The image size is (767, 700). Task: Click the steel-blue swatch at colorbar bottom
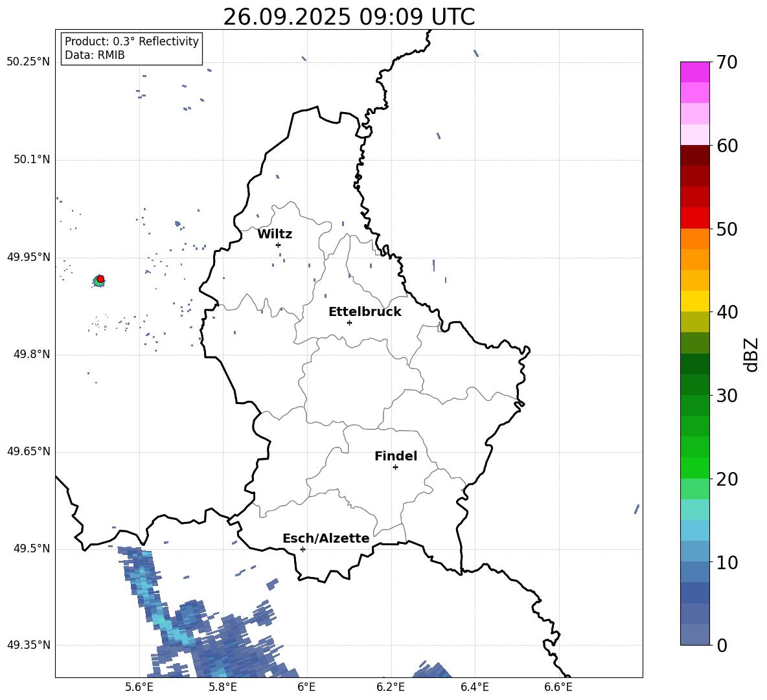tap(694, 635)
